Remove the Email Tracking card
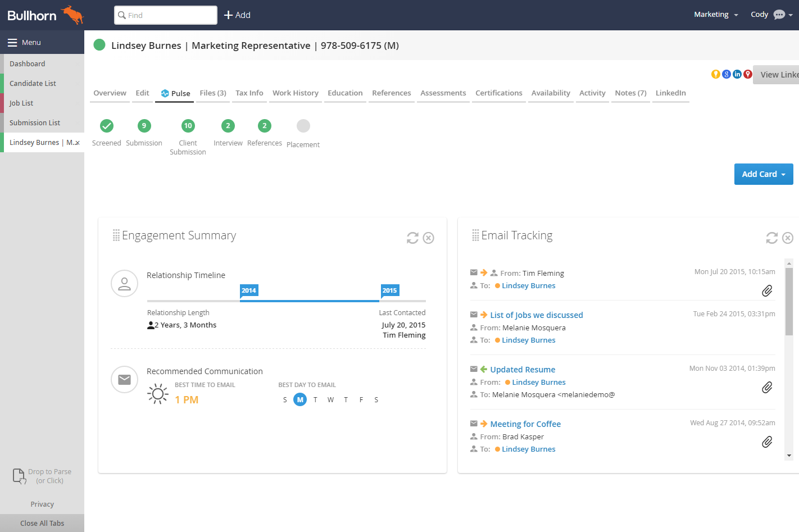The height and width of the screenshot is (532, 799). 788,238
